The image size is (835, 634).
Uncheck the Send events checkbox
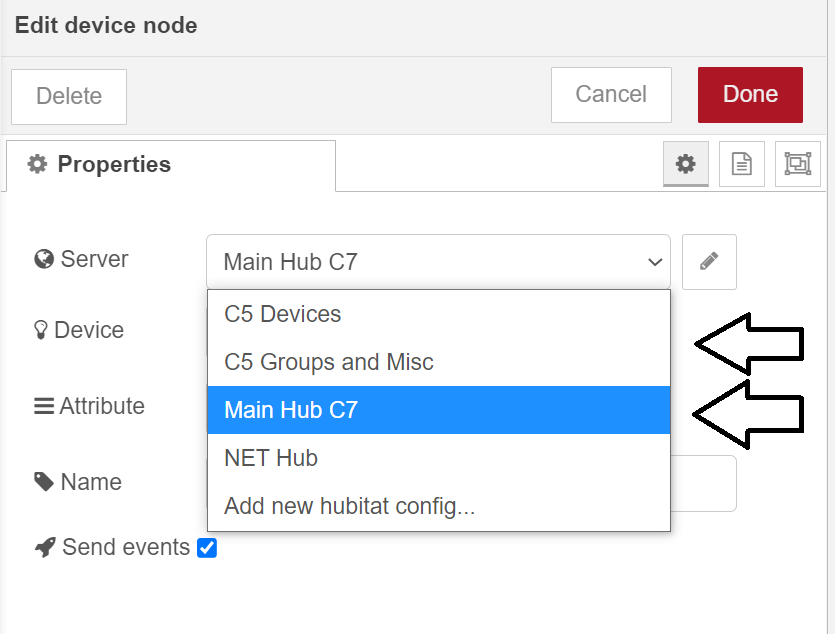pos(207,548)
